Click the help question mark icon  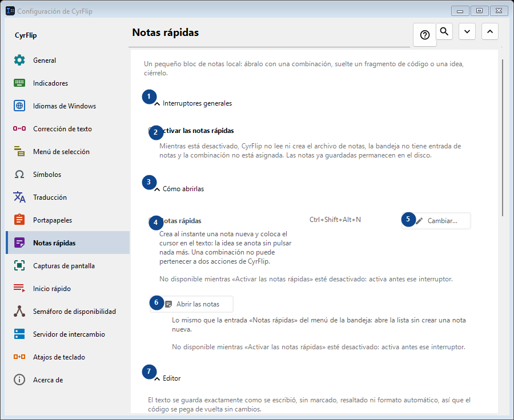pos(425,35)
